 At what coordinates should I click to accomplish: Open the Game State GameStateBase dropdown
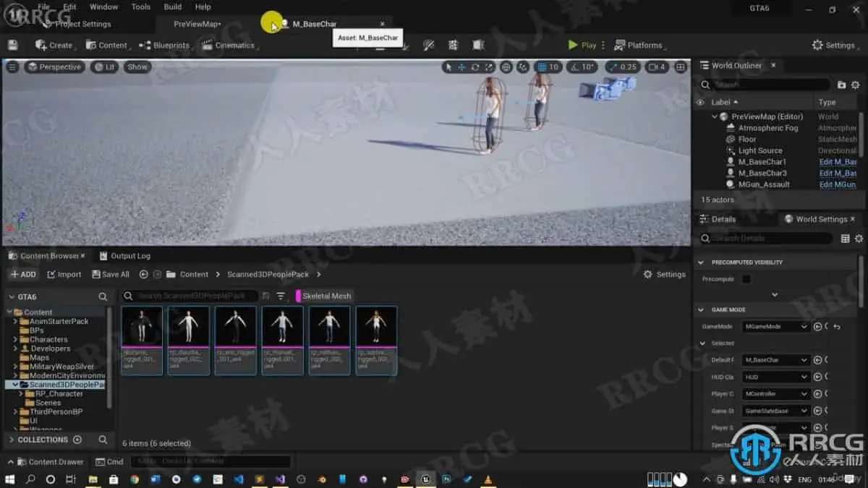click(x=775, y=411)
